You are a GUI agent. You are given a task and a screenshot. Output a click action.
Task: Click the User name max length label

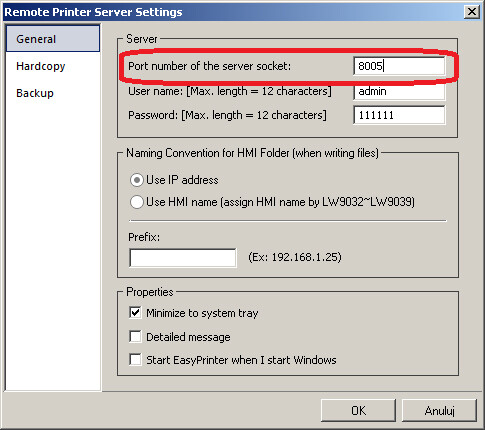230,91
